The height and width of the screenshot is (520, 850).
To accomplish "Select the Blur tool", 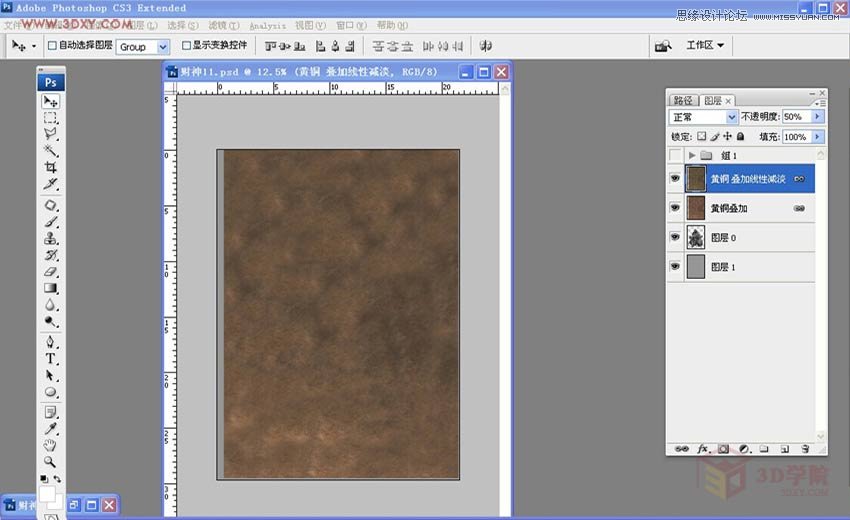I will 50,305.
